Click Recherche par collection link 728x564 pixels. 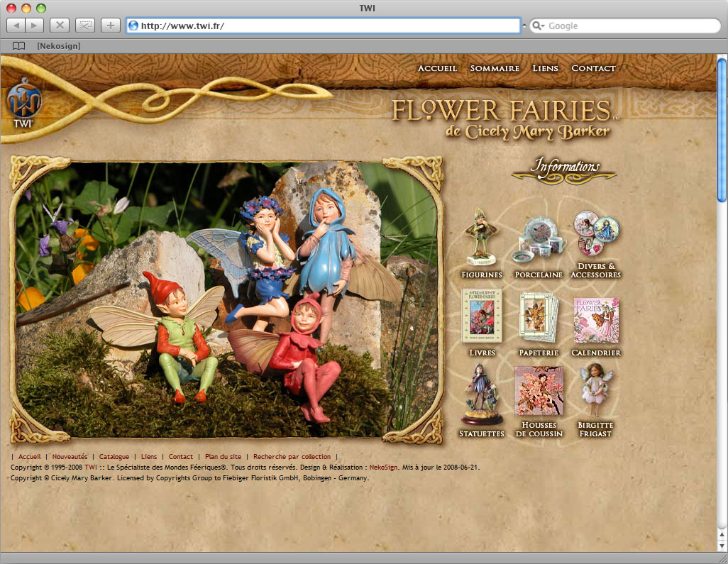pos(292,457)
